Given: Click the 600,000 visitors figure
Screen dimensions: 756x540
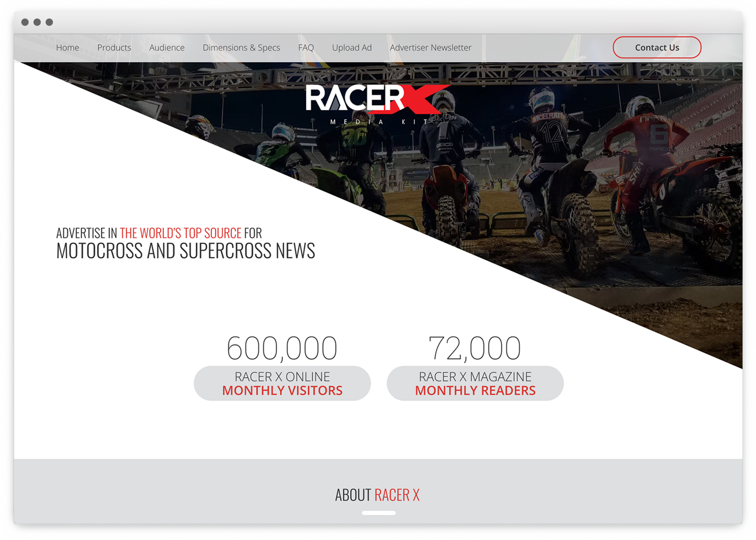Looking at the screenshot, I should [x=282, y=348].
